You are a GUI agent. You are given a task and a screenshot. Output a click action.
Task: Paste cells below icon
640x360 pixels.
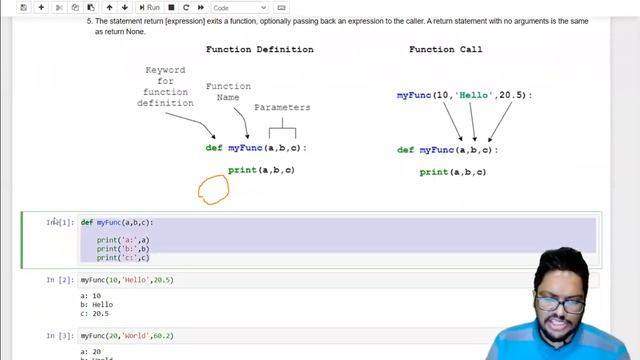(91, 7)
